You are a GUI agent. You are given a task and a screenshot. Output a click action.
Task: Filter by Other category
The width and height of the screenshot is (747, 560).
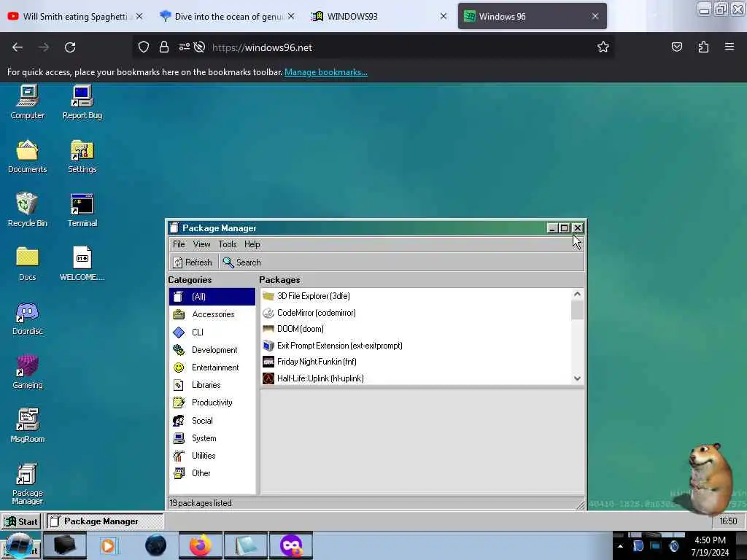212,472
